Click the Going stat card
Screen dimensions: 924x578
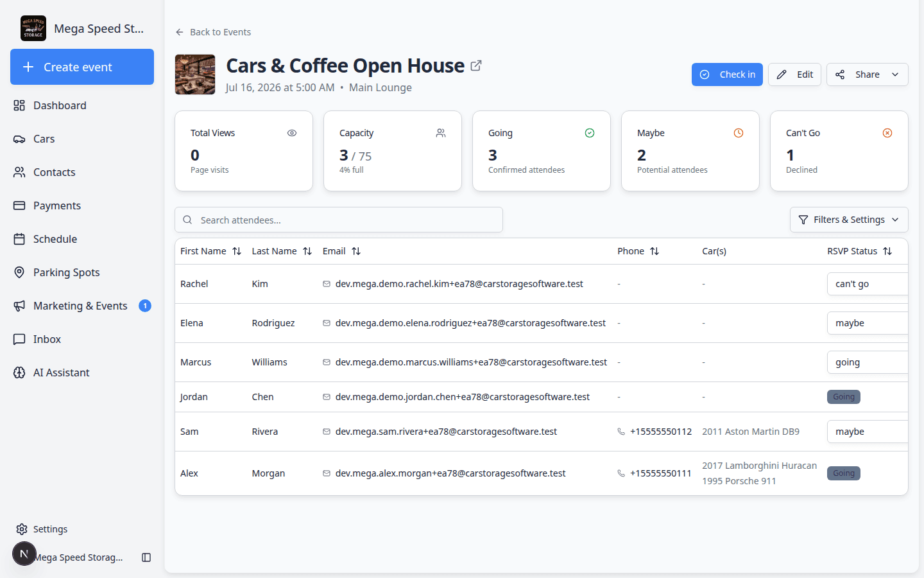(542, 151)
